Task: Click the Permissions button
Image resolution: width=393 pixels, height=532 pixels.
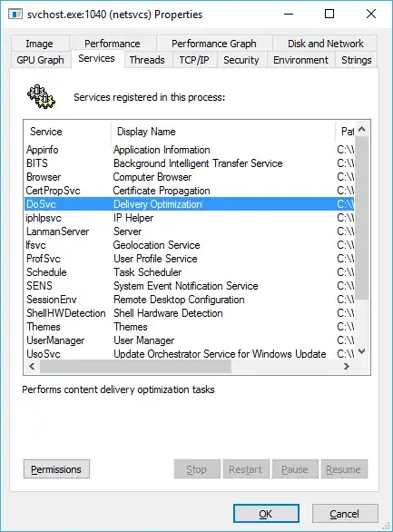Action: [x=56, y=469]
